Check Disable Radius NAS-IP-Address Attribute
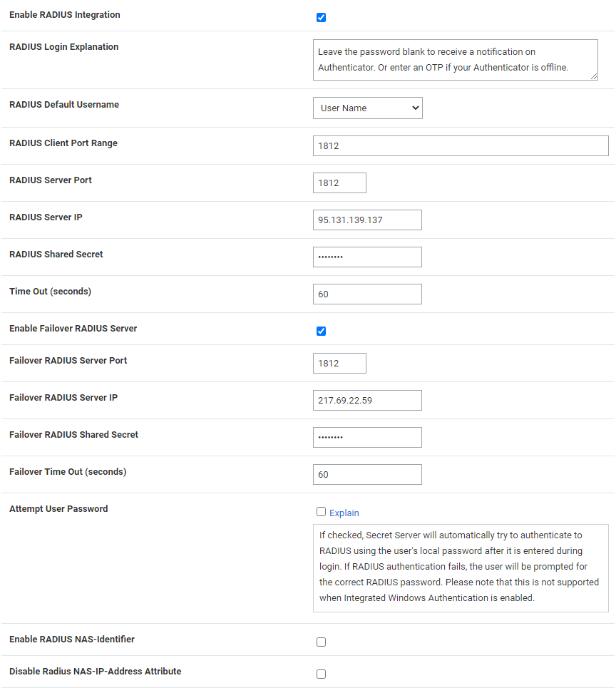616x688 pixels. click(x=321, y=674)
